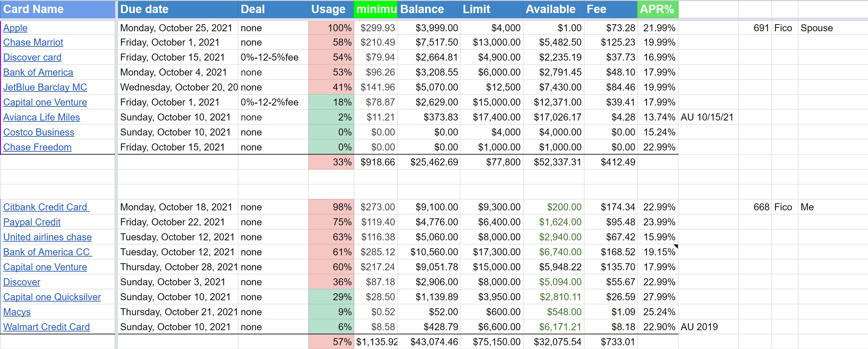Click the 13.74% APR cell
Image resolution: width=868 pixels, height=349 pixels.
coord(658,117)
